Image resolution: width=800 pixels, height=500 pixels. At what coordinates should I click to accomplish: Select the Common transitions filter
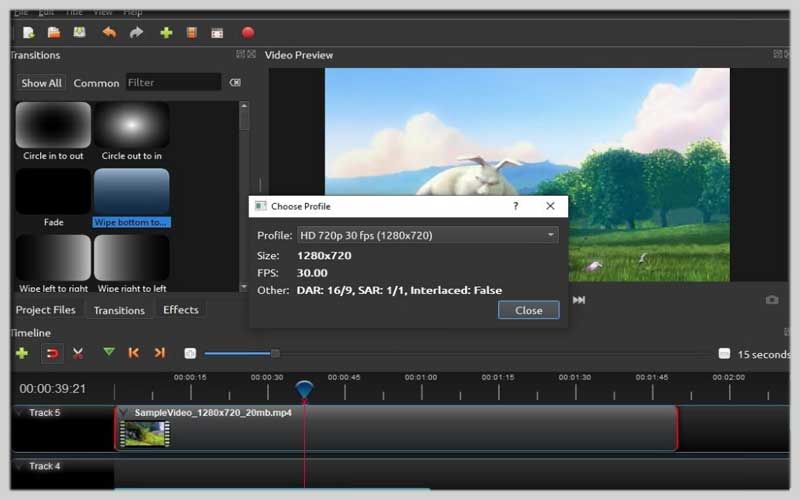point(96,83)
